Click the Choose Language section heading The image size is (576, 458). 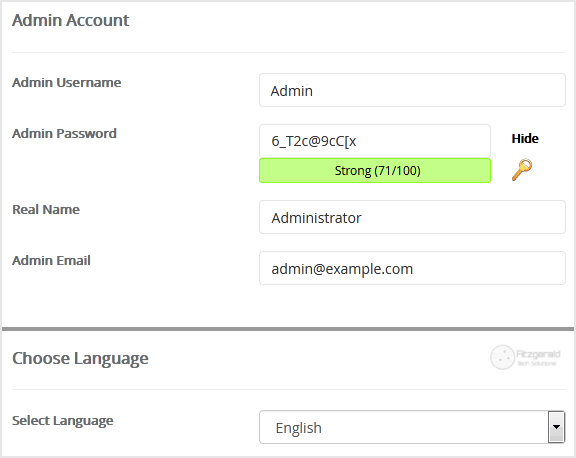(80, 358)
